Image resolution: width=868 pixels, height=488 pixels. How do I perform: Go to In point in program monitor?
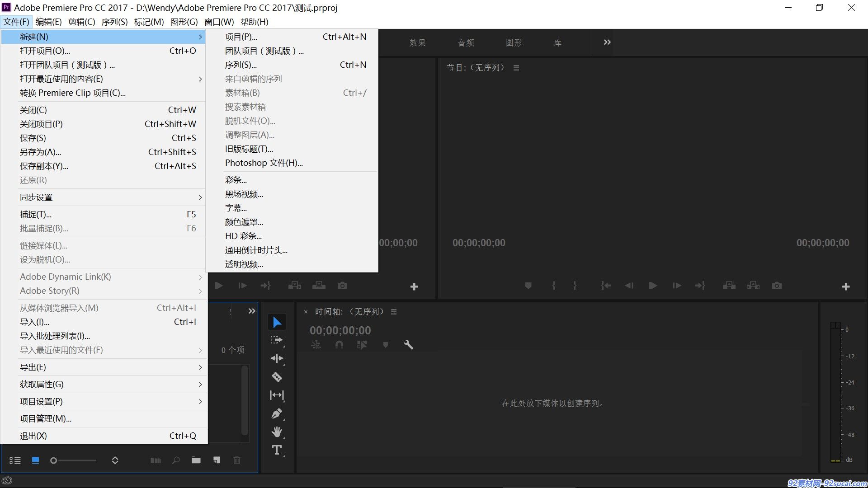tap(606, 286)
